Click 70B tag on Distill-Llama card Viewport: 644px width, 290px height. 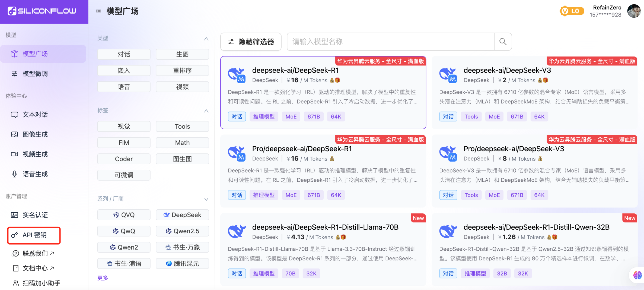coord(290,273)
